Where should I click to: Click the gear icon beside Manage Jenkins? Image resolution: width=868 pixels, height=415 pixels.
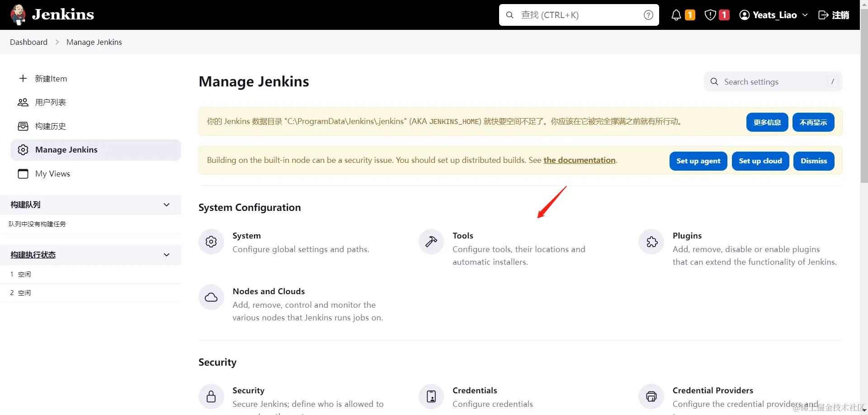(x=23, y=150)
